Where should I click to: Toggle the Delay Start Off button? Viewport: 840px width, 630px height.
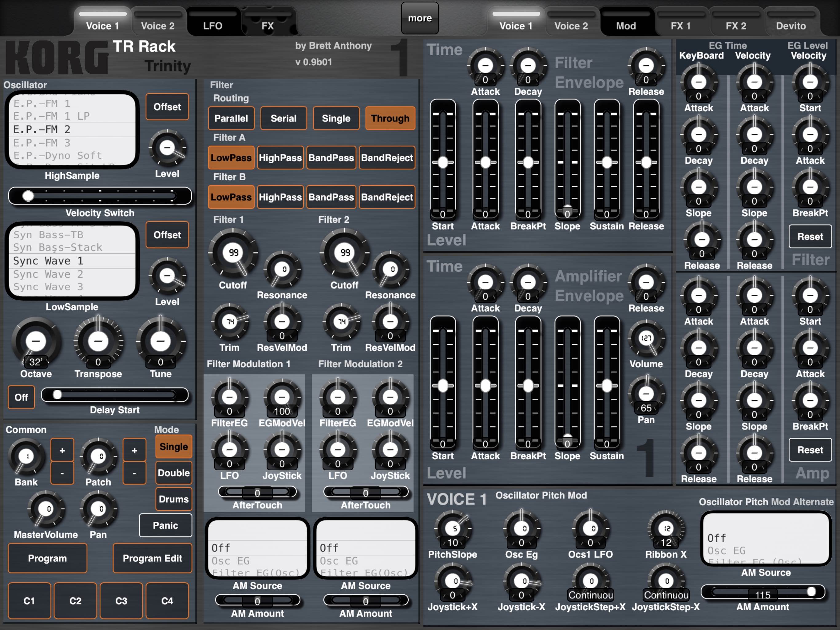coord(21,397)
